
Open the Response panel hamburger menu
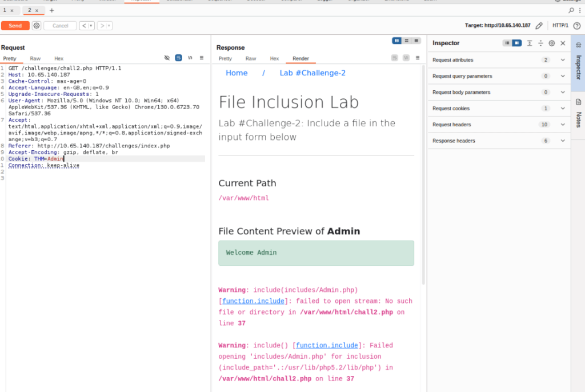click(x=418, y=58)
